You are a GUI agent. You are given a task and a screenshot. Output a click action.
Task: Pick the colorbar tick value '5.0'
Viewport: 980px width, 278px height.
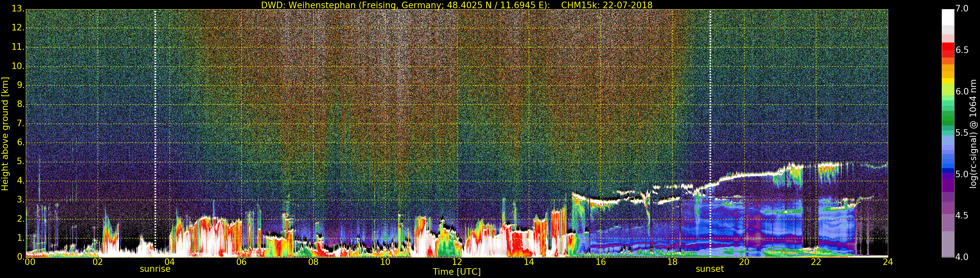pyautogui.click(x=962, y=174)
